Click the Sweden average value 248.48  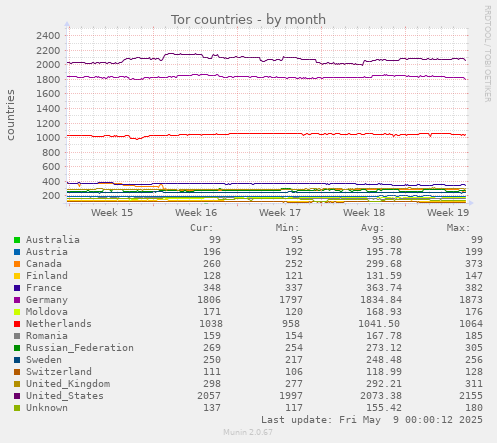[384, 360]
